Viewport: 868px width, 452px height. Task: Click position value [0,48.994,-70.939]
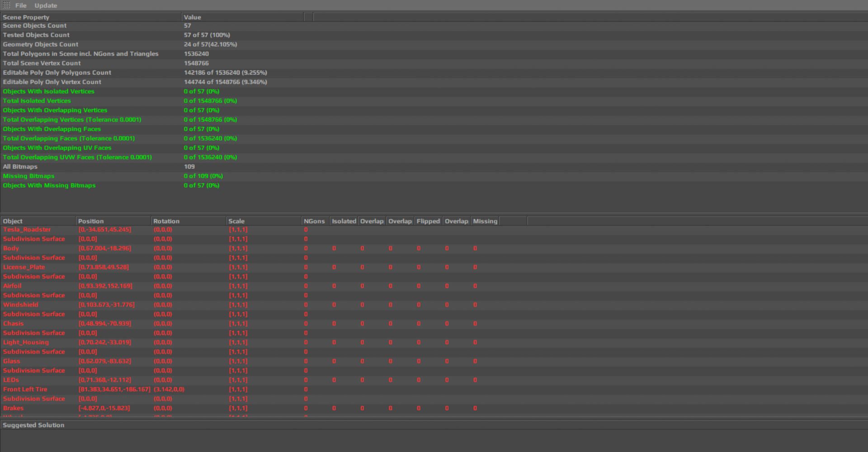[x=105, y=324]
